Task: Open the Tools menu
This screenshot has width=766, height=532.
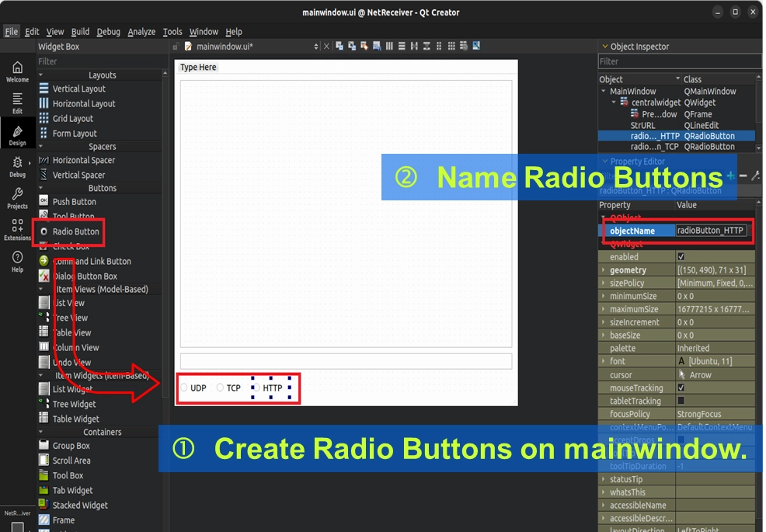Action: point(172,32)
